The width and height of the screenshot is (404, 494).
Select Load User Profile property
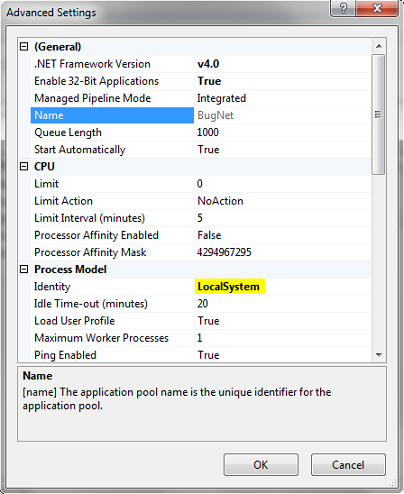75,321
